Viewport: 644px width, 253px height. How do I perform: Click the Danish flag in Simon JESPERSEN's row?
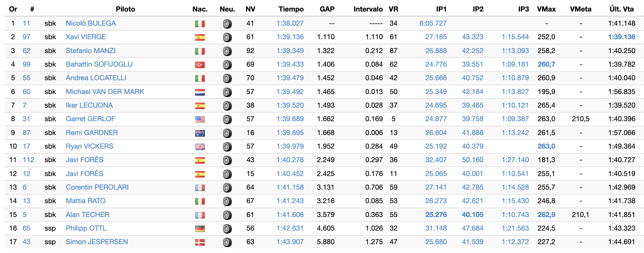pyautogui.click(x=200, y=242)
